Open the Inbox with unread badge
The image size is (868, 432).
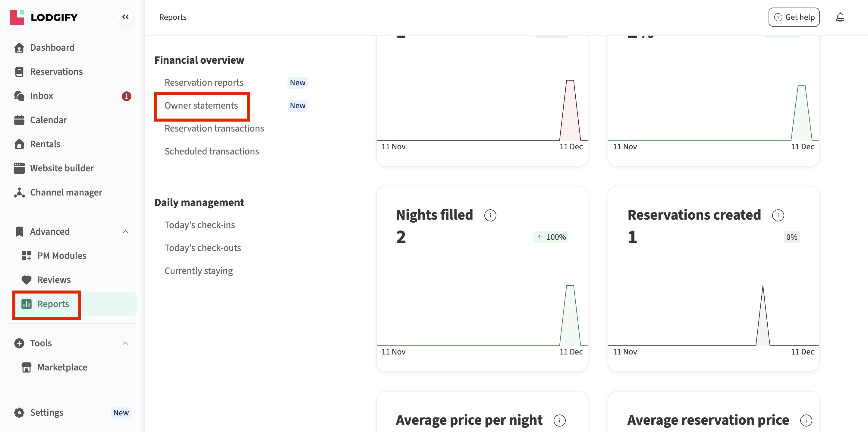pyautogui.click(x=42, y=96)
